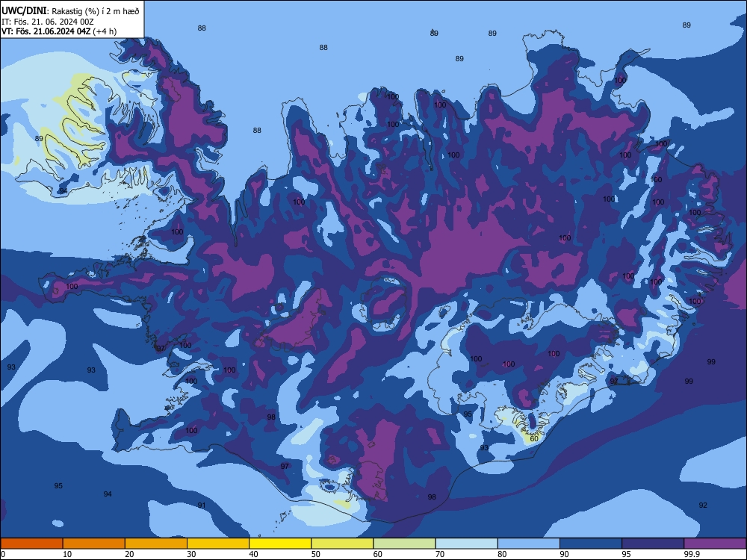Click the 30–40 golden yellow legend swatch

pos(218,544)
